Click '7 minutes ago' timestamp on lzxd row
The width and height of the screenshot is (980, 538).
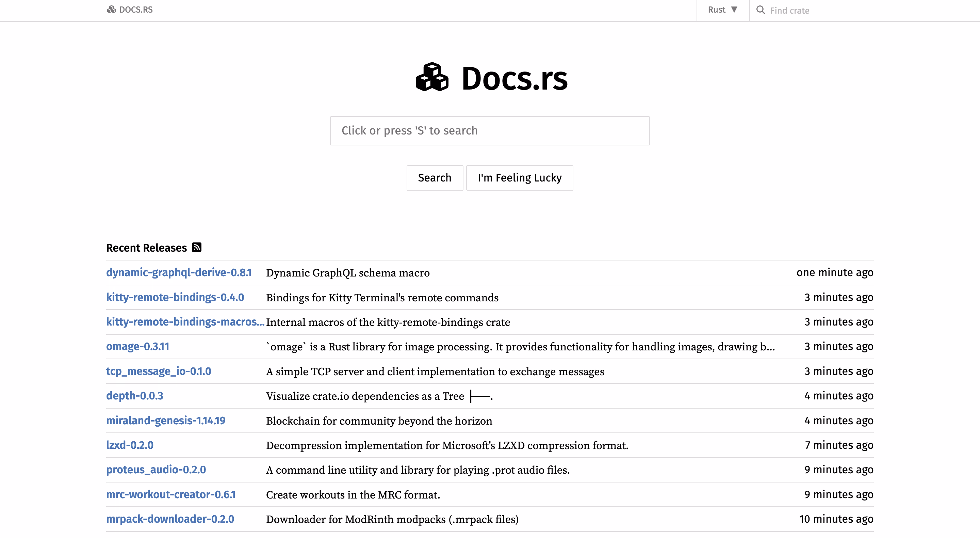click(x=839, y=445)
